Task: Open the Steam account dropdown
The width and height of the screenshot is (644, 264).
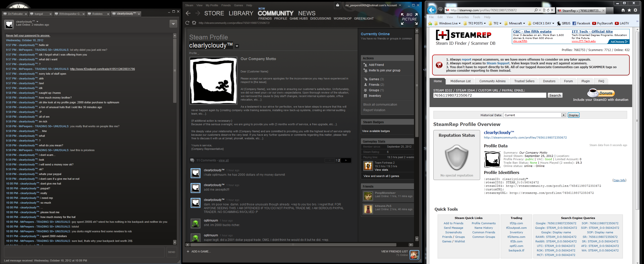Action: (400, 5)
